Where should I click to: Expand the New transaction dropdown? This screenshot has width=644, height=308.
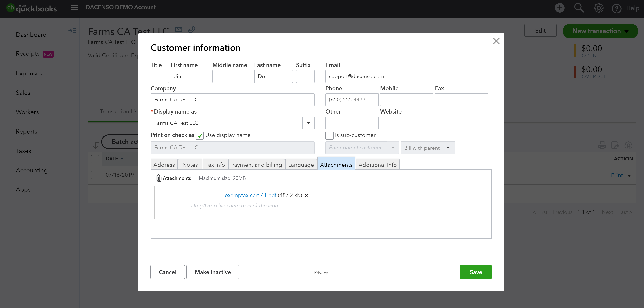[626, 31]
